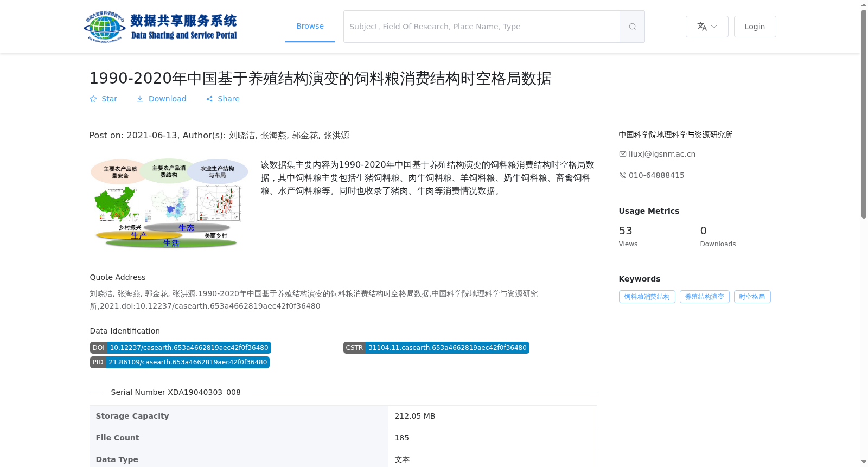This screenshot has height=467, width=868.
Task: Select keyword tag 饲料粮消费结构
Action: coord(647,297)
